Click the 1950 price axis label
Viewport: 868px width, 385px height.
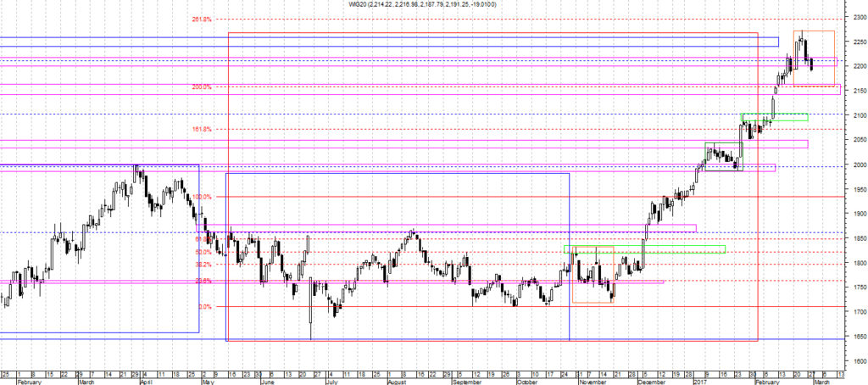point(860,189)
